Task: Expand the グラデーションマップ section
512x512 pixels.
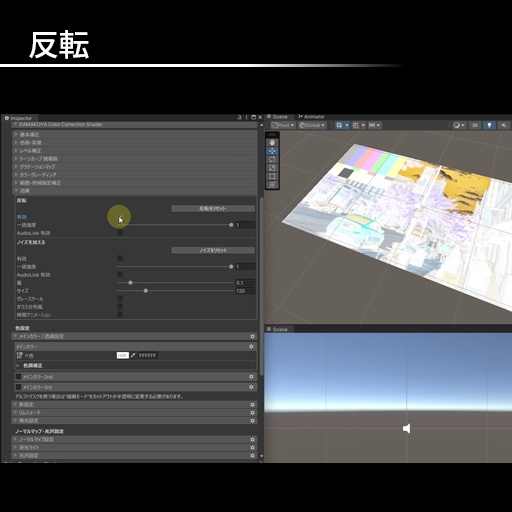Action: (135, 167)
